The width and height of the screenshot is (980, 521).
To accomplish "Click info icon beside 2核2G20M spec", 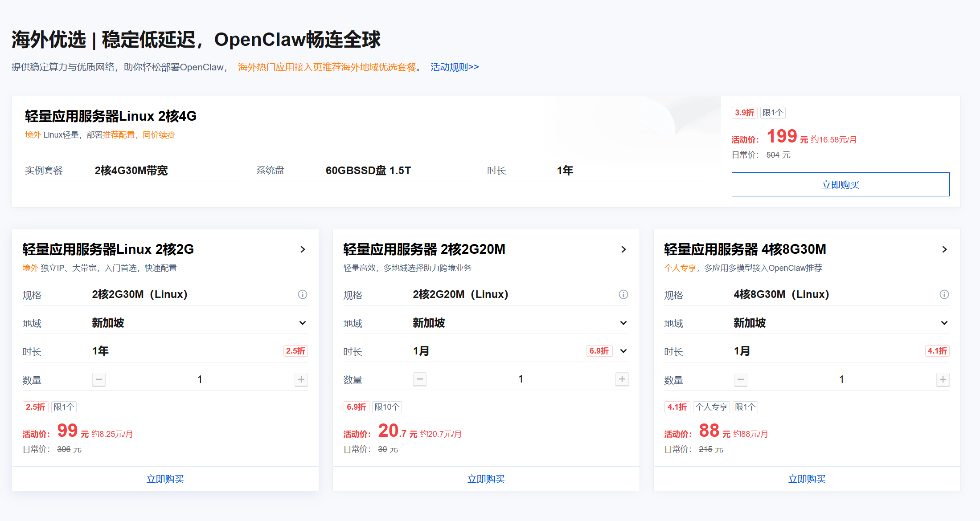I will pyautogui.click(x=623, y=294).
